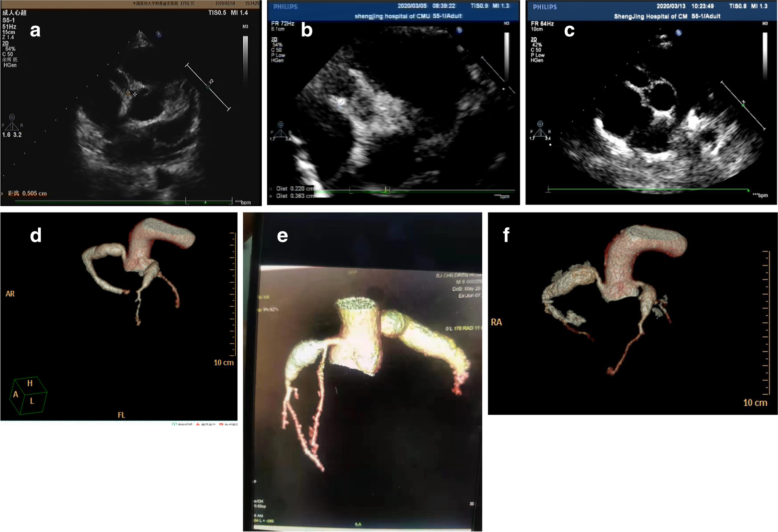Click the blue P marker in panel b

coord(459,30)
